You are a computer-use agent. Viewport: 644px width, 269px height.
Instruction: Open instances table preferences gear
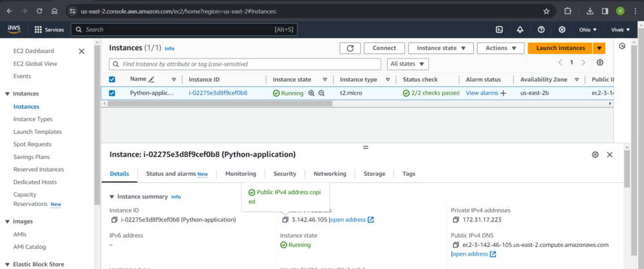click(x=600, y=62)
